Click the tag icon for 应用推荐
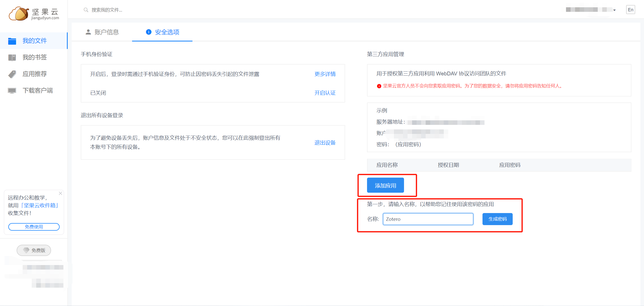 (12, 74)
